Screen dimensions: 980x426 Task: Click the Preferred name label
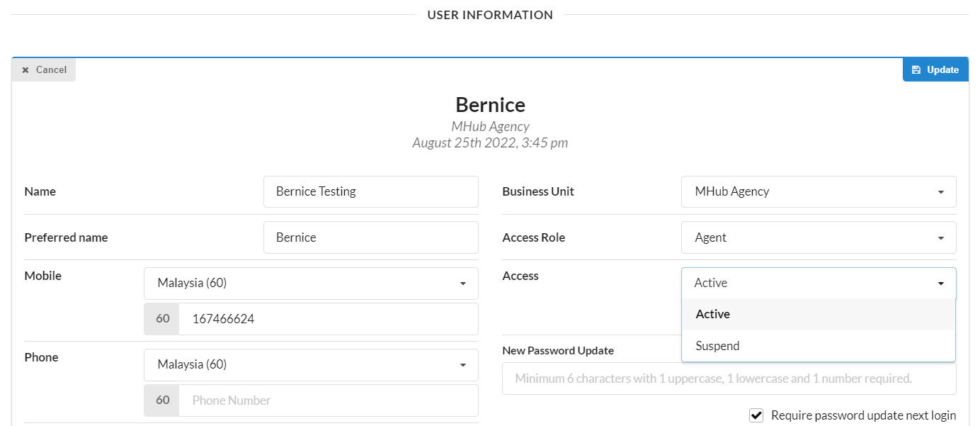coord(66,237)
